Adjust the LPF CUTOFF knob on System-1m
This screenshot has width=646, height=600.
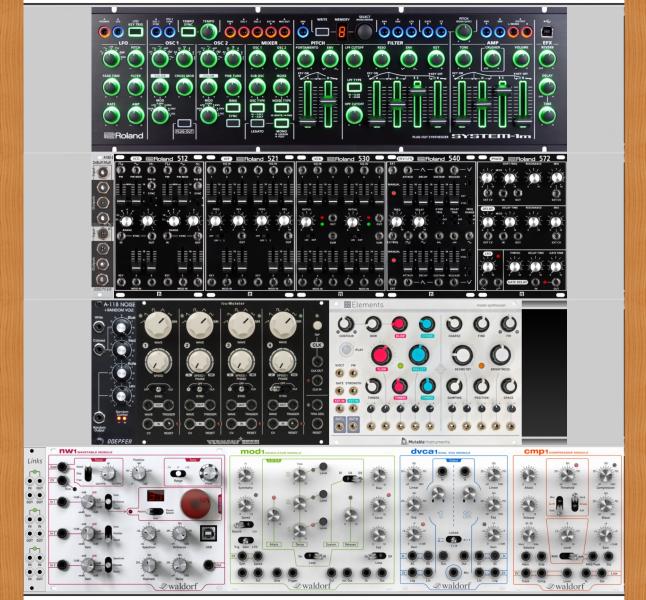[354, 59]
